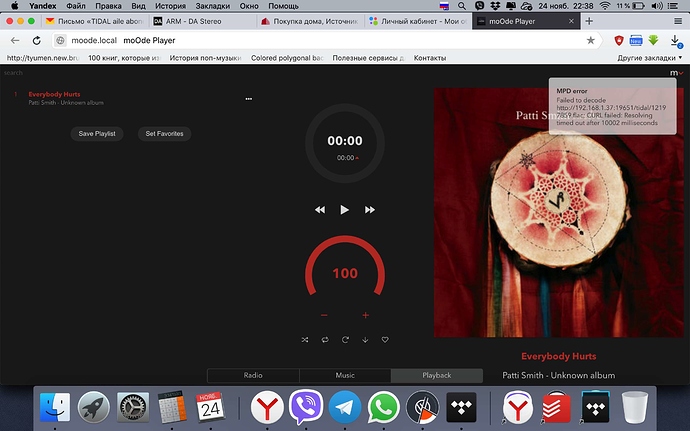Screen dimensions: 690x431
Task: Click site info globe icon in address bar
Action: 60,41
